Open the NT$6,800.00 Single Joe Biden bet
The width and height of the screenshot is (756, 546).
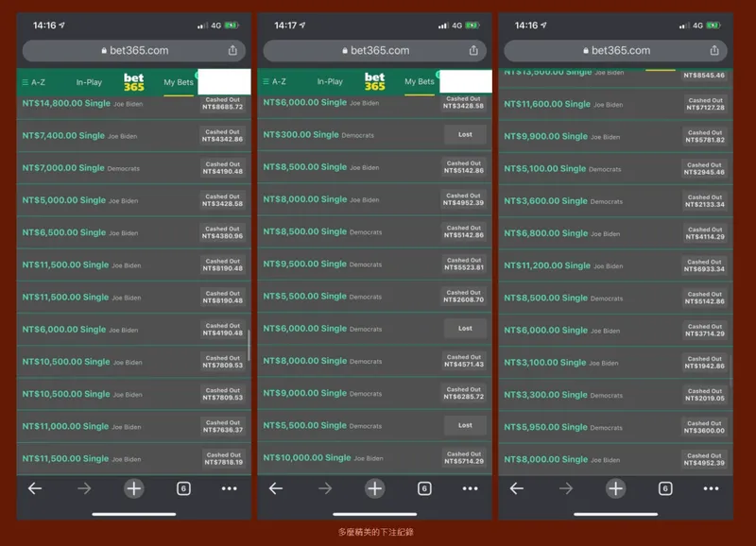click(x=616, y=233)
